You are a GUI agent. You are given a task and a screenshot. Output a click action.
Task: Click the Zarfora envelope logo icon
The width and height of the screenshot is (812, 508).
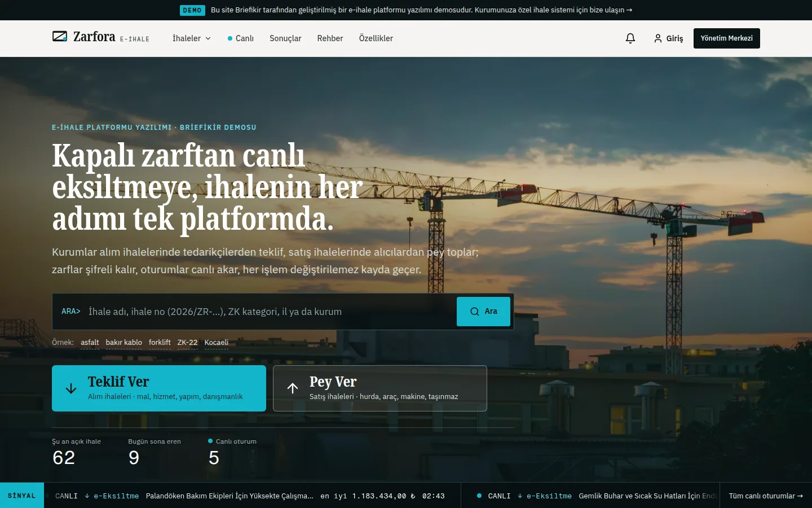coord(60,37)
